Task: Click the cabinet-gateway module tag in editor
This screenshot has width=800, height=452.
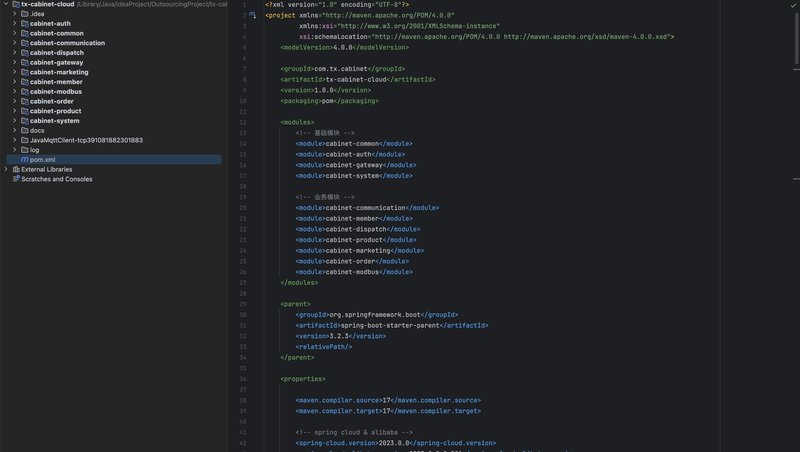Action: tap(356, 165)
